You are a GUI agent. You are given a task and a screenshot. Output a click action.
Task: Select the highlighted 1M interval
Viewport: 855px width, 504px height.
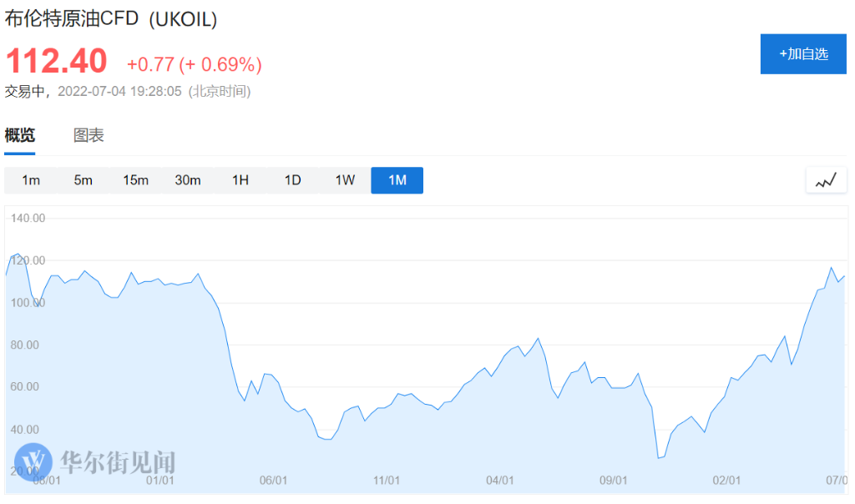coord(397,180)
